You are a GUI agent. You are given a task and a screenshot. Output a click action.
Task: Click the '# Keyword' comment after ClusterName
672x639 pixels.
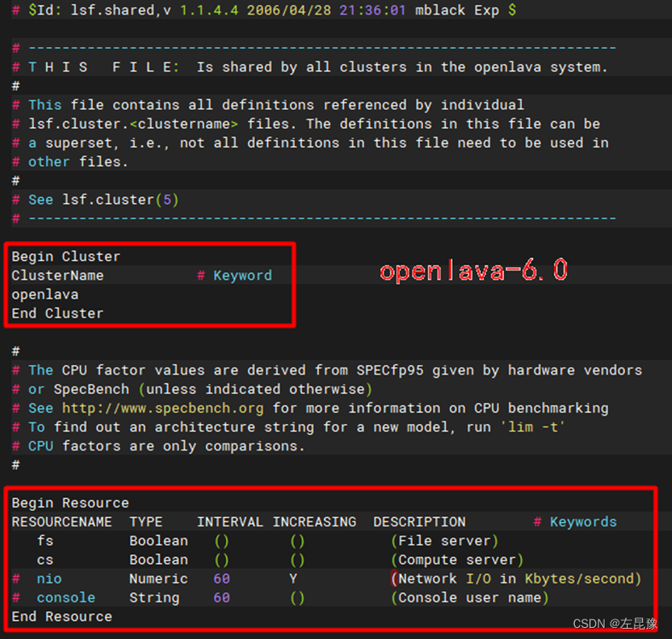[x=235, y=276]
